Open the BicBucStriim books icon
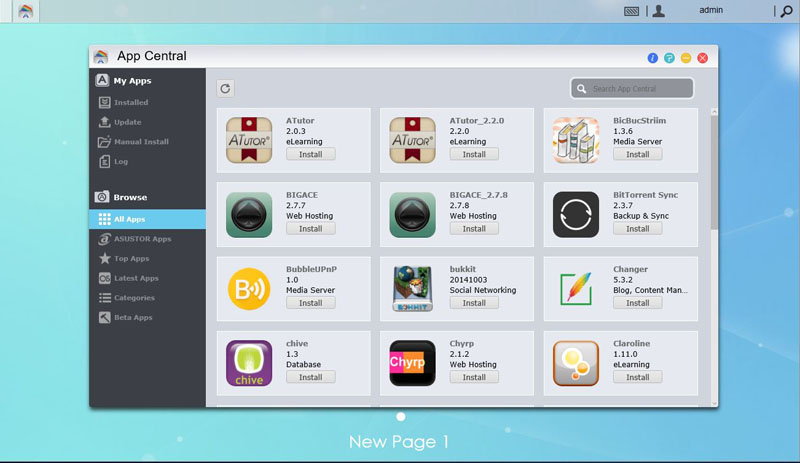The height and width of the screenshot is (463, 800). (576, 140)
